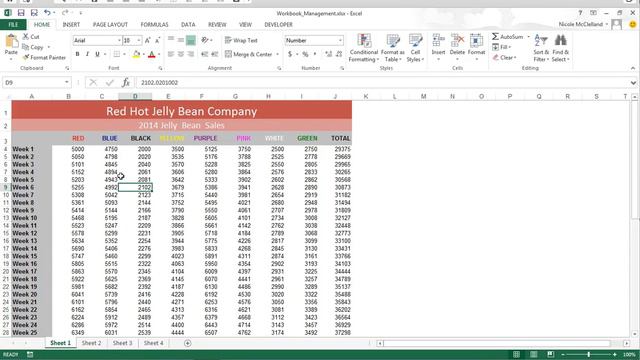640x360 pixels.
Task: Open Conditional Formatting menu
Action: pyautogui.click(x=363, y=48)
